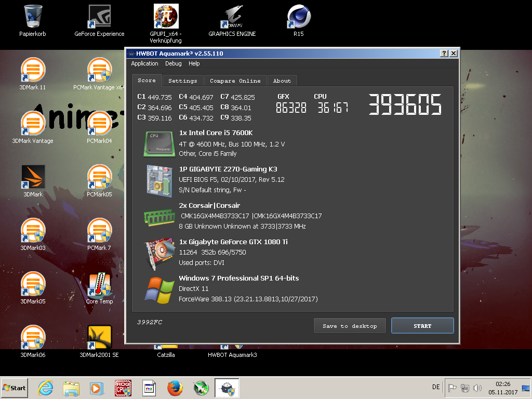Click the DE language indicator
The image size is (532, 399).
coord(436,387)
